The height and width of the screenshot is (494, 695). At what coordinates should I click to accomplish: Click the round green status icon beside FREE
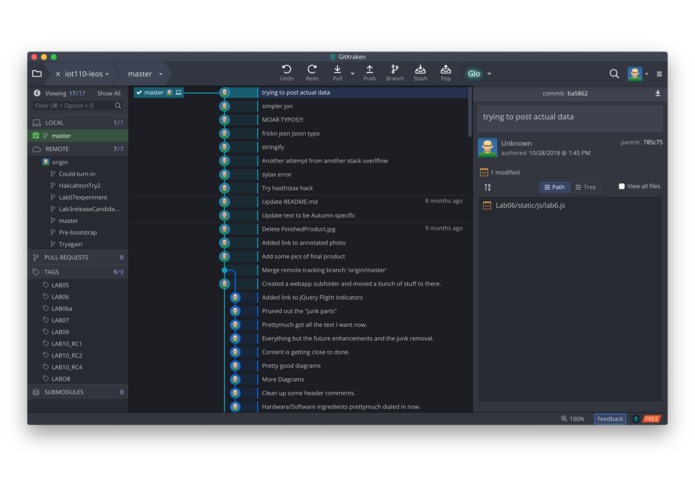[x=636, y=419]
